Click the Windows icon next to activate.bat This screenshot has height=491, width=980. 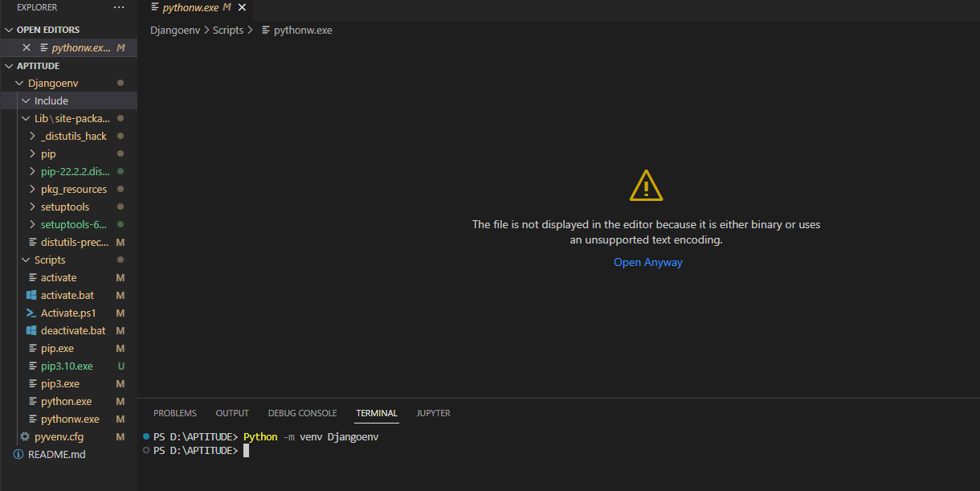click(31, 295)
